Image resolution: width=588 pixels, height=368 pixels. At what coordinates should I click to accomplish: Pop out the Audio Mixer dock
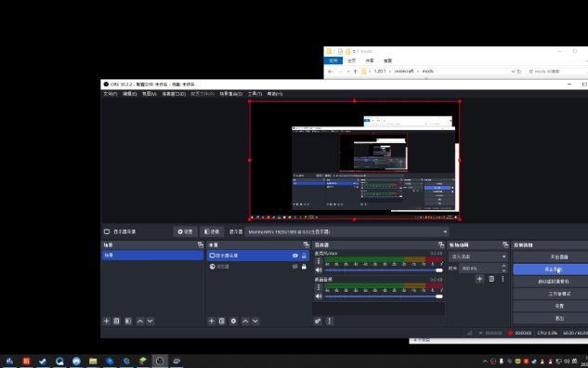point(441,245)
